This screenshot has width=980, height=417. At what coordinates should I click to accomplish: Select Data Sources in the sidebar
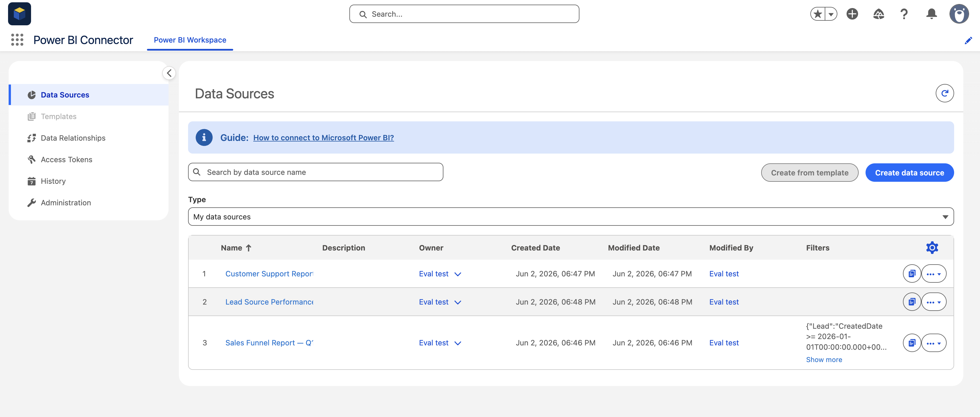coord(89,95)
